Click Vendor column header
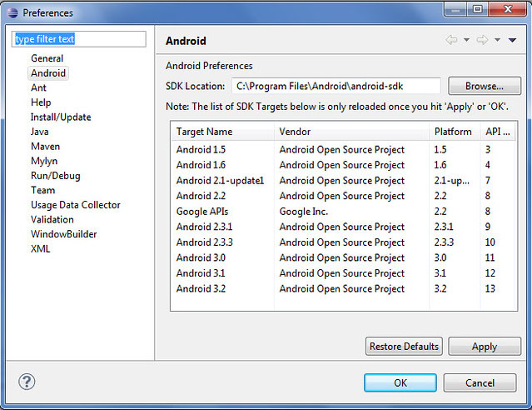The image size is (532, 410). click(351, 132)
